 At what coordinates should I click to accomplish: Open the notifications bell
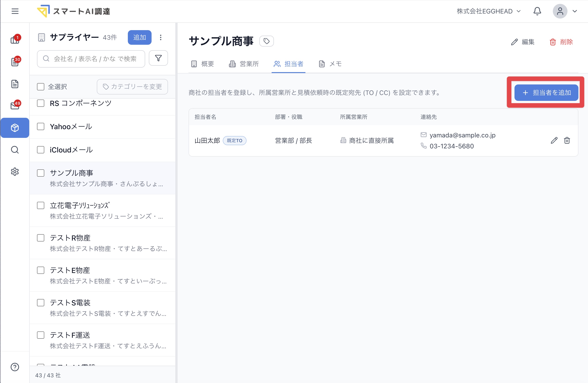tap(537, 11)
